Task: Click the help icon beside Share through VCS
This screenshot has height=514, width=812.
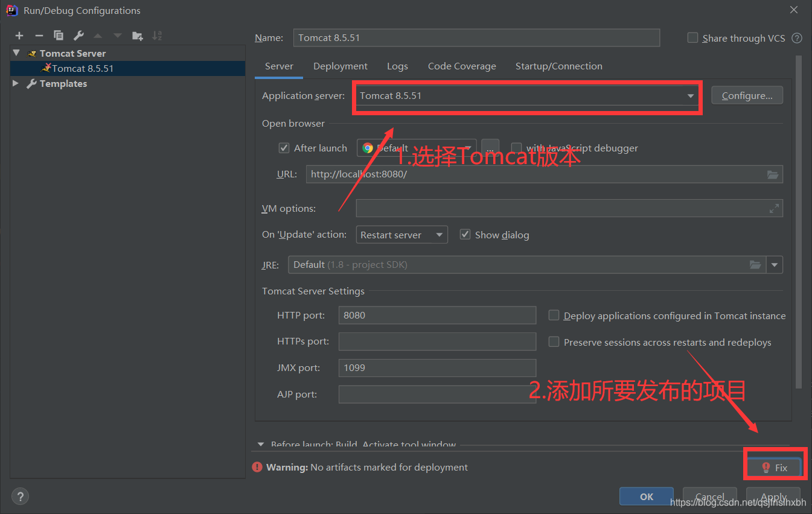Action: (797, 38)
